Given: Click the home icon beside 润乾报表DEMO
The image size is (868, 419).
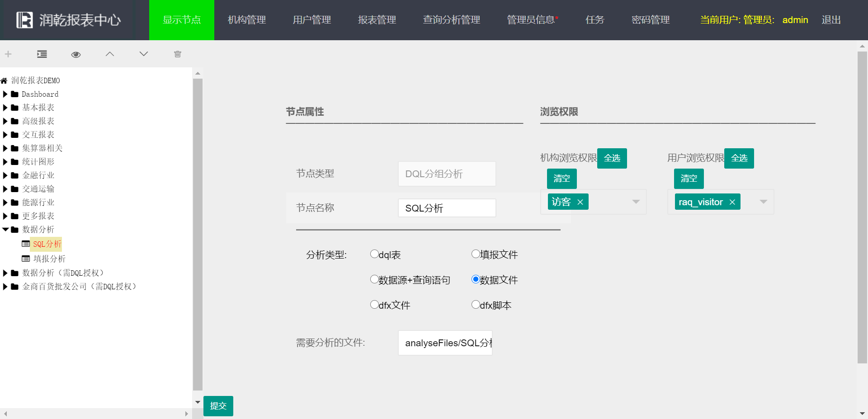Looking at the screenshot, I should tap(4, 81).
